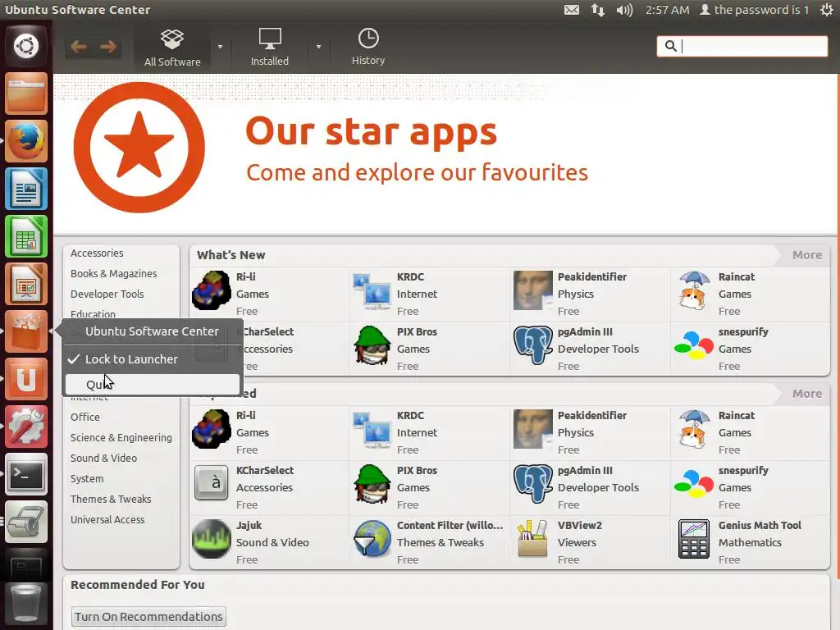Open the network indicator in top panel

(x=598, y=10)
